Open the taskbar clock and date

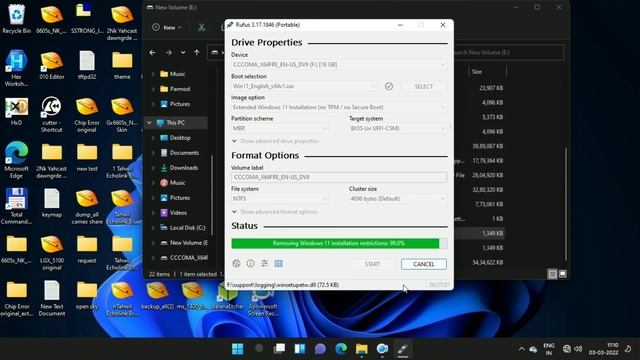603,349
